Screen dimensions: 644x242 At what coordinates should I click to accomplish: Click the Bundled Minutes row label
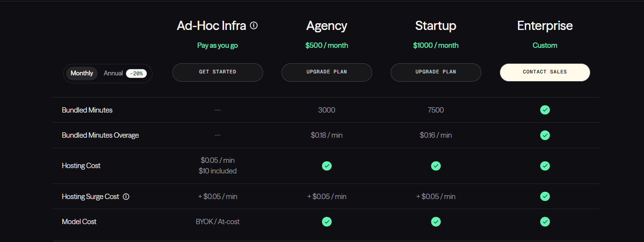[x=87, y=110]
